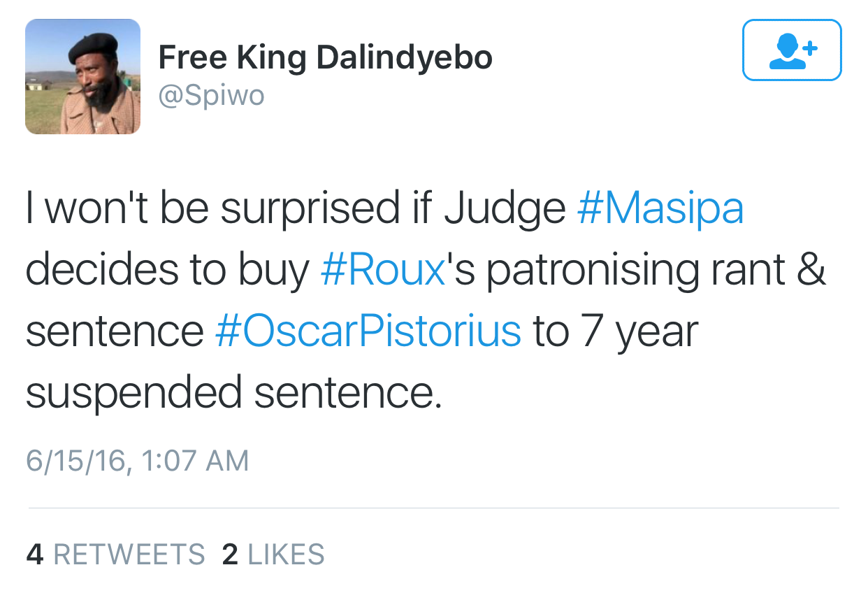Click "suspended sentence." in the tweet text
Screen dimensions: 868x593
point(234,392)
